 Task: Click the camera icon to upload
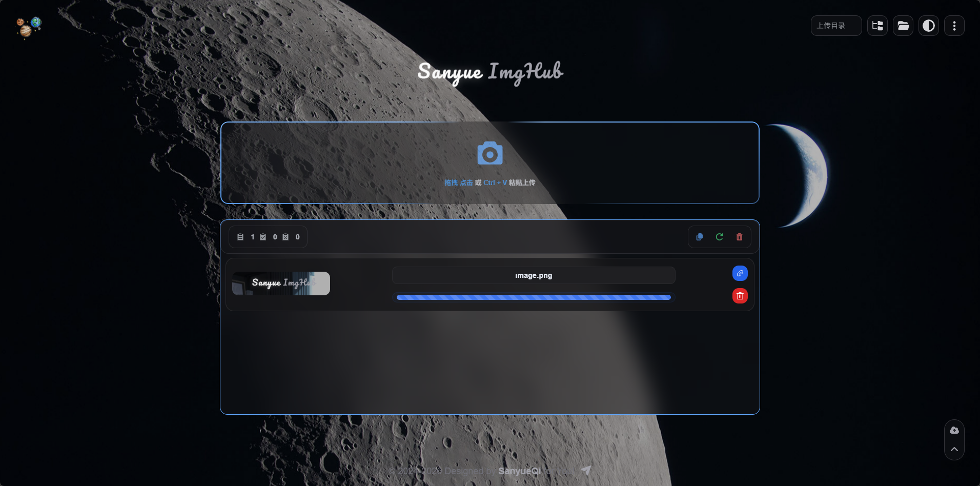490,153
